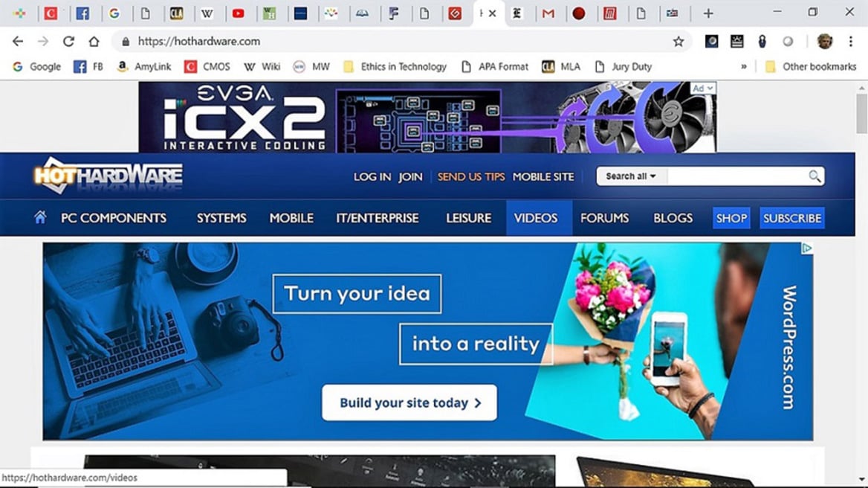Click the site lock icon in address bar
Viewport: 868px width, 488px height.
126,41
